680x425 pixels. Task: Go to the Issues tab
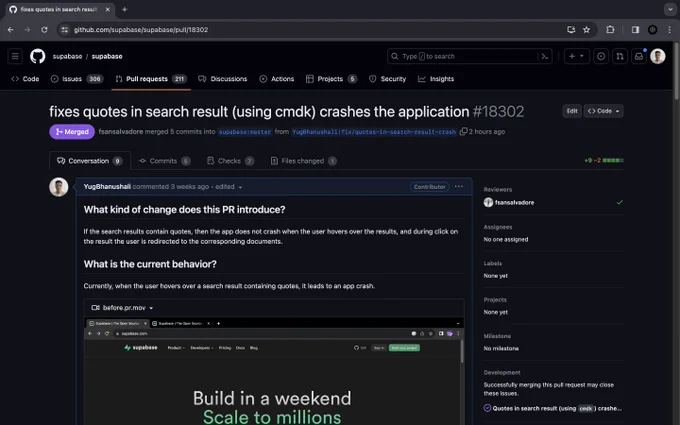pyautogui.click(x=77, y=78)
